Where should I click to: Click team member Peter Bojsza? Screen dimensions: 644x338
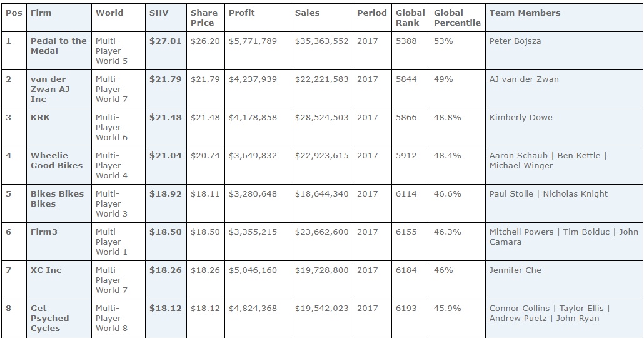point(515,41)
